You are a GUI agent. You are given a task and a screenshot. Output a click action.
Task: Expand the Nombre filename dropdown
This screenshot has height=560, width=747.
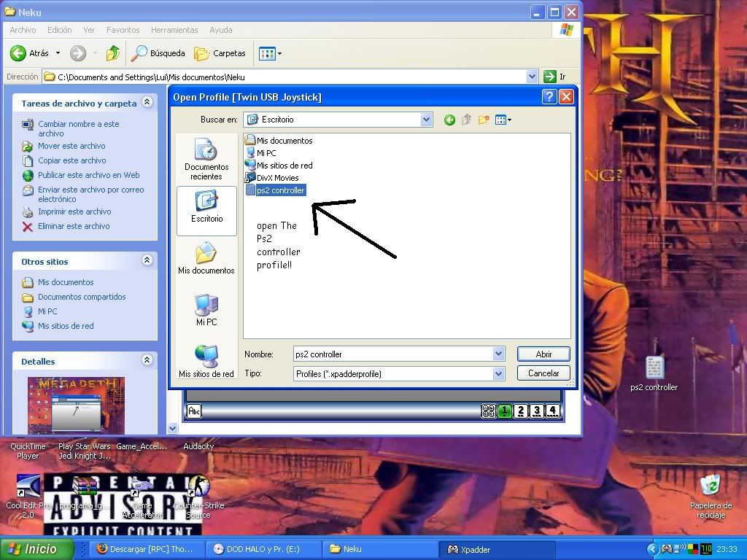[x=498, y=354]
